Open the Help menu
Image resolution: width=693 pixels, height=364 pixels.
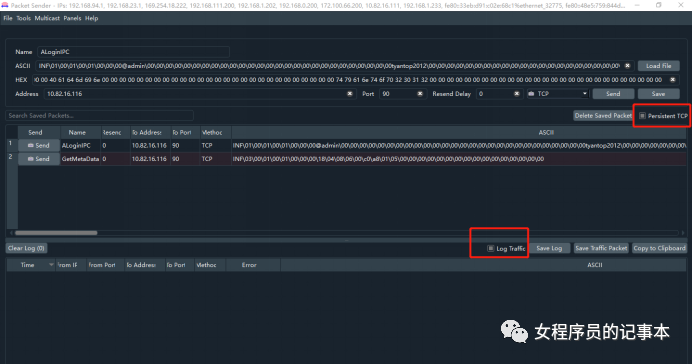tap(91, 18)
